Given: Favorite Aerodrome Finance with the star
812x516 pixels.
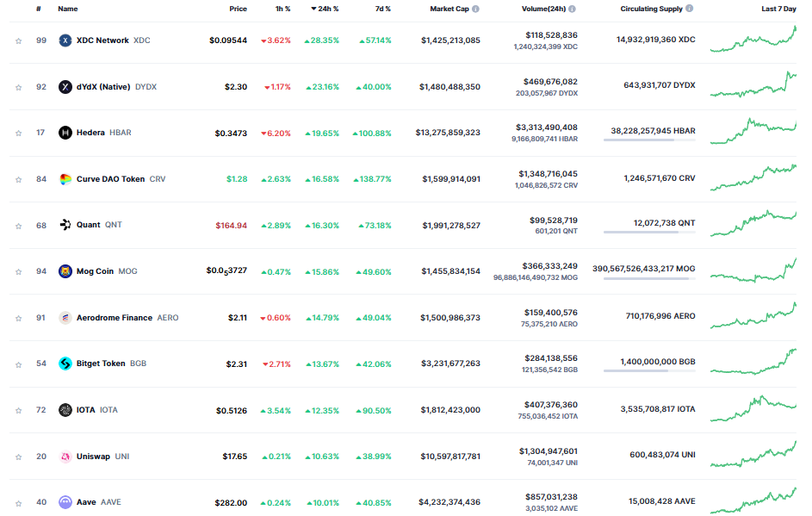Looking at the screenshot, I should click(x=19, y=318).
